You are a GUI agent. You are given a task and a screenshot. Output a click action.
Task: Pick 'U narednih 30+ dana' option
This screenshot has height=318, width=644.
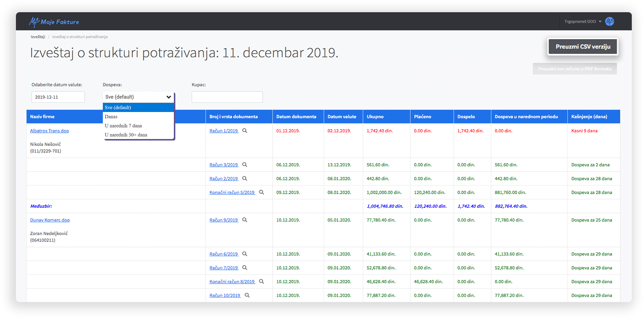[x=126, y=135]
